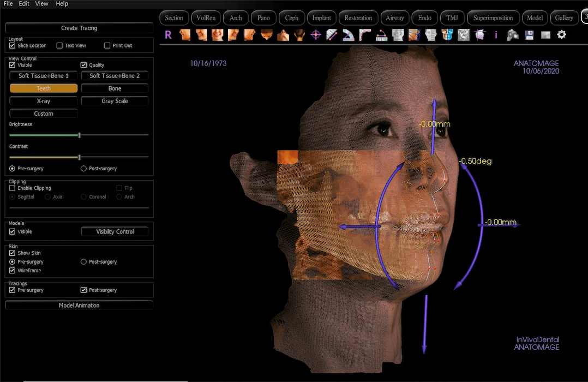Image resolution: width=588 pixels, height=382 pixels.
Task: Click the Brightness slider handle
Action: pos(80,135)
